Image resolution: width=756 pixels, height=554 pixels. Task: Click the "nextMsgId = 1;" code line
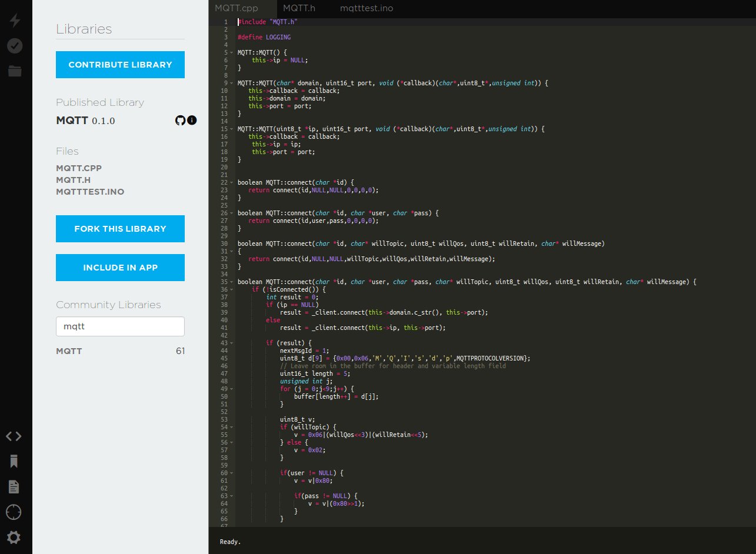tap(305, 351)
